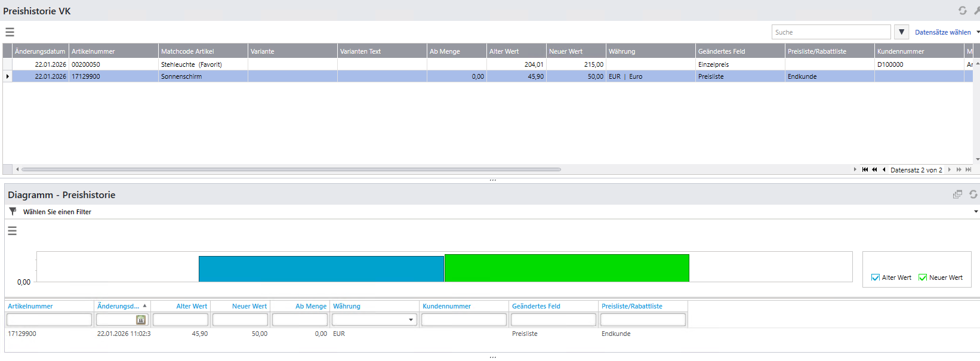Click the Datensätze wählen link
Image resolution: width=980 pixels, height=361 pixels.
pos(942,32)
